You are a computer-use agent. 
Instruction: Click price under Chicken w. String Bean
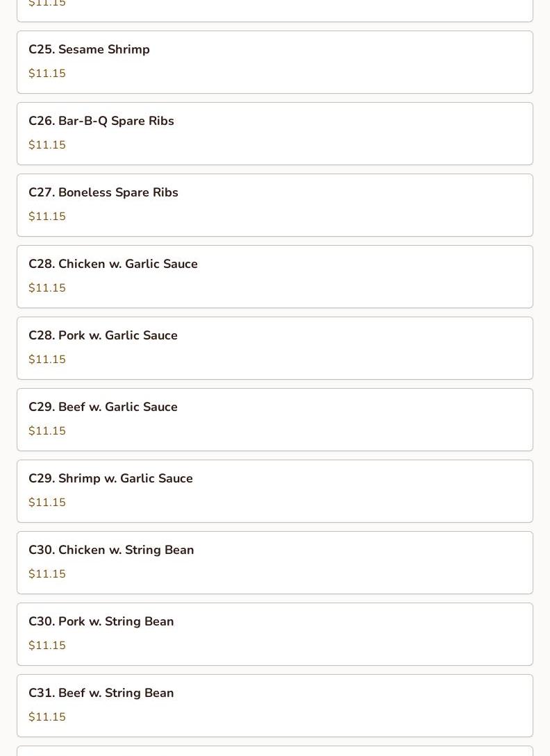coord(47,574)
